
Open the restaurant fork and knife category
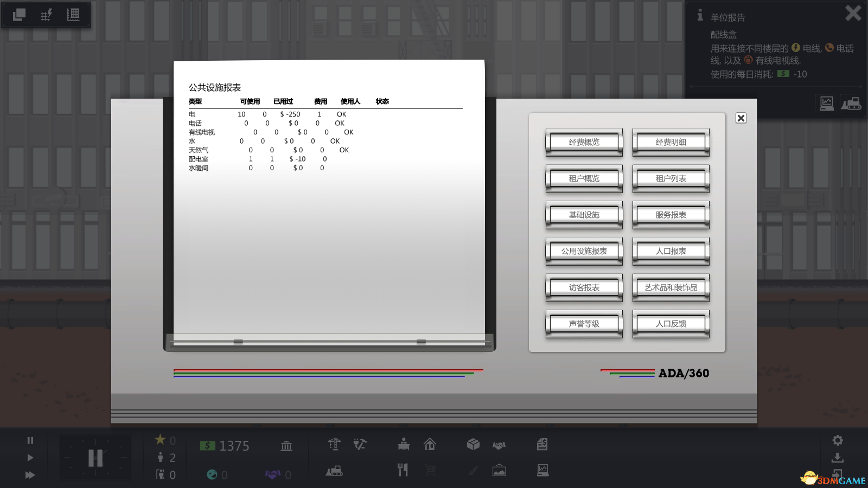403,470
